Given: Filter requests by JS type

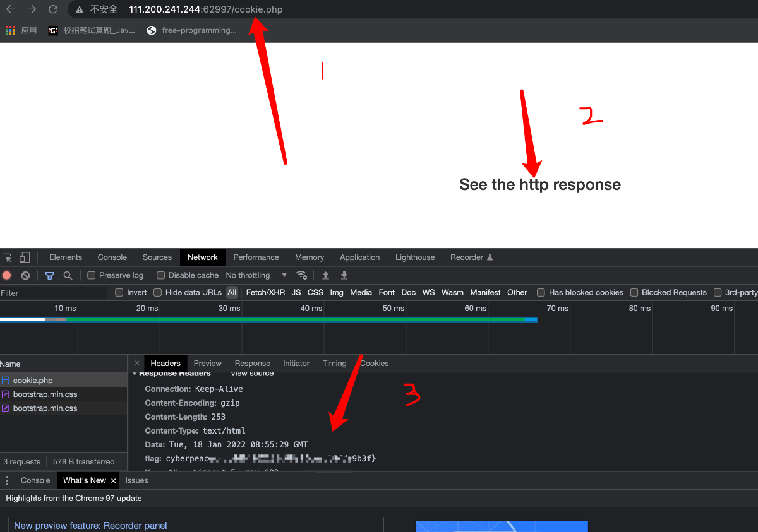Looking at the screenshot, I should [x=296, y=292].
